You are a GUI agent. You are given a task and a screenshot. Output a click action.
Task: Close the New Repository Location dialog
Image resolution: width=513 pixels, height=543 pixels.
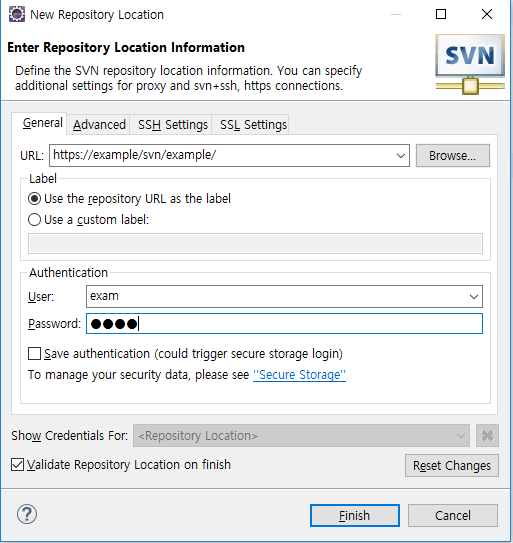coord(487,14)
